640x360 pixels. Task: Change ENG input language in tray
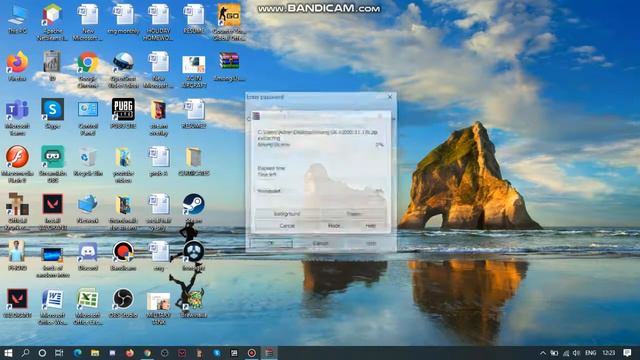(591, 353)
